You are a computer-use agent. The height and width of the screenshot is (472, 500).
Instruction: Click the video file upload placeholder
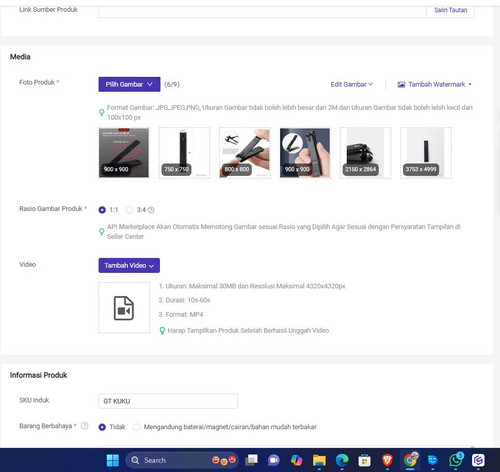124,308
